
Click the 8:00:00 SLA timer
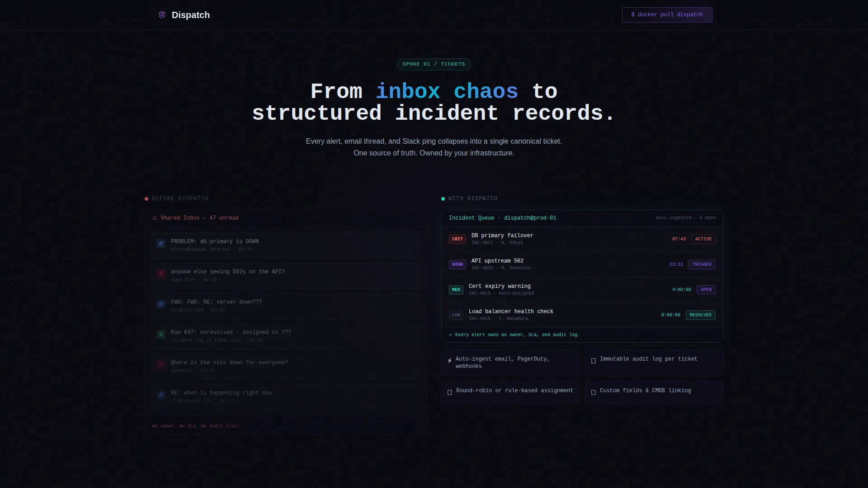[x=670, y=315]
